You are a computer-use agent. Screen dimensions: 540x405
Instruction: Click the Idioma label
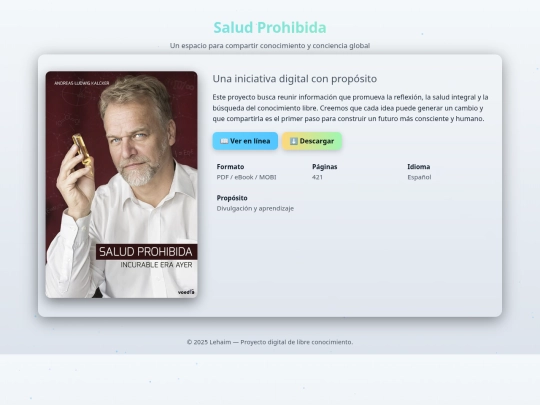click(419, 167)
